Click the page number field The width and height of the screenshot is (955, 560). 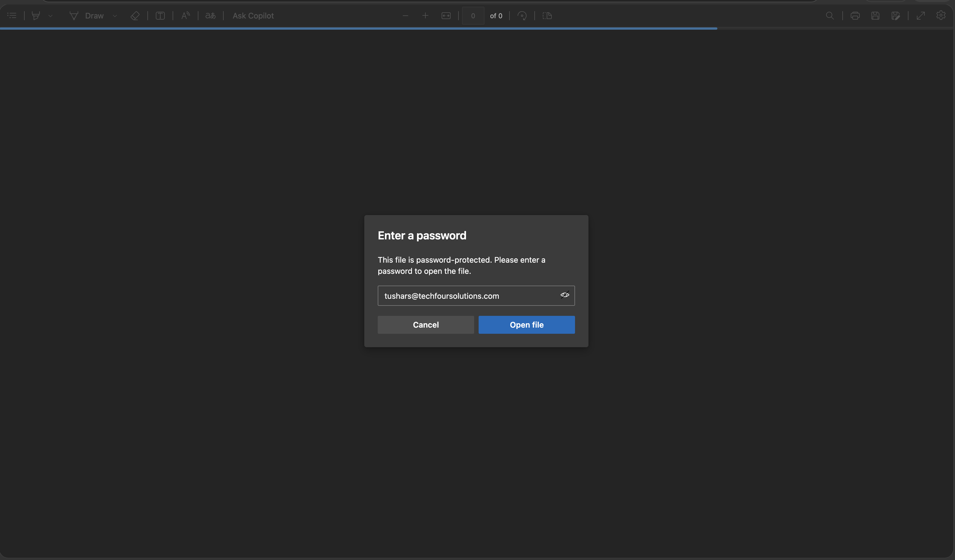[473, 15]
